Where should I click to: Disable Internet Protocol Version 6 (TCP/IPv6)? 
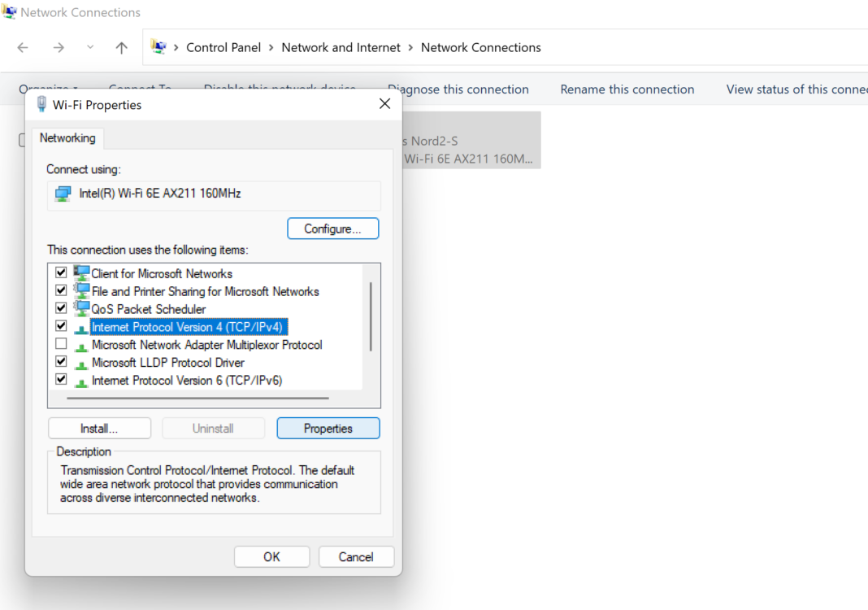[61, 380]
